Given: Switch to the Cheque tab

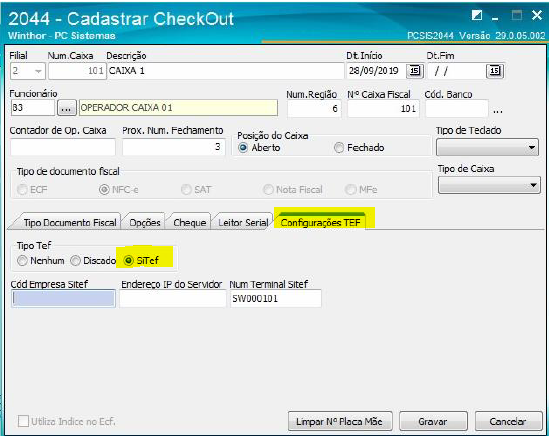Looking at the screenshot, I should (189, 223).
